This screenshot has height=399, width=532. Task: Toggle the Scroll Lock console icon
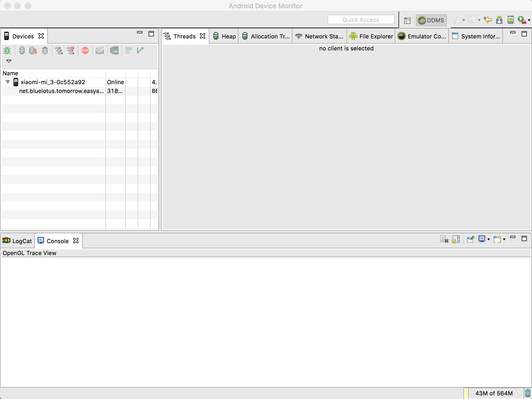[456, 239]
